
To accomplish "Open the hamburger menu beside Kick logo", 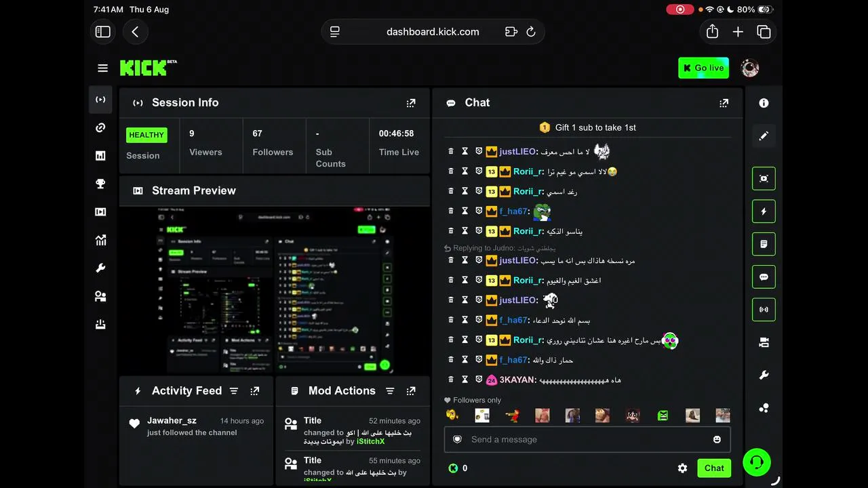I will click(x=103, y=68).
